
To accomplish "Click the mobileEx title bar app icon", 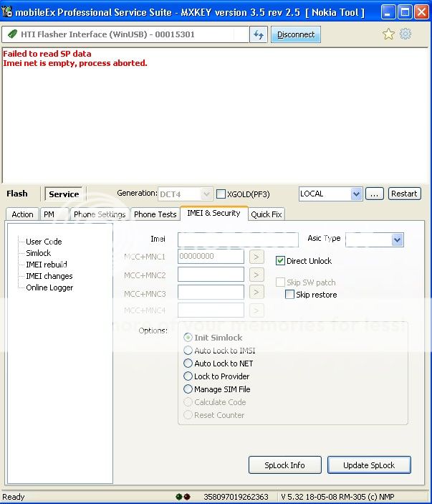I will coord(7,12).
